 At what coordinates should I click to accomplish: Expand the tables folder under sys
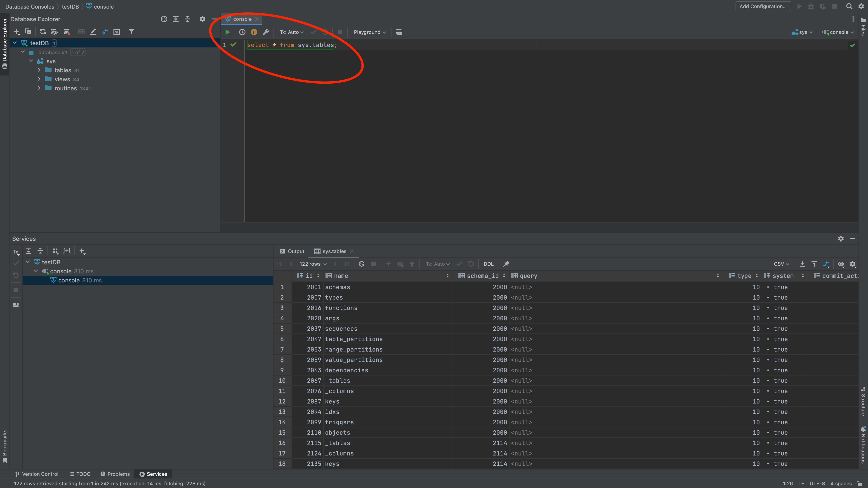pyautogui.click(x=39, y=70)
